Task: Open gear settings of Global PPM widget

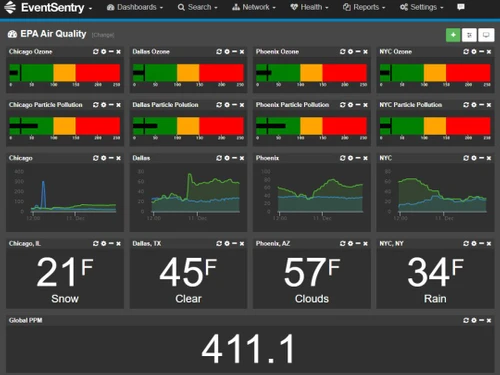Action: click(x=474, y=320)
